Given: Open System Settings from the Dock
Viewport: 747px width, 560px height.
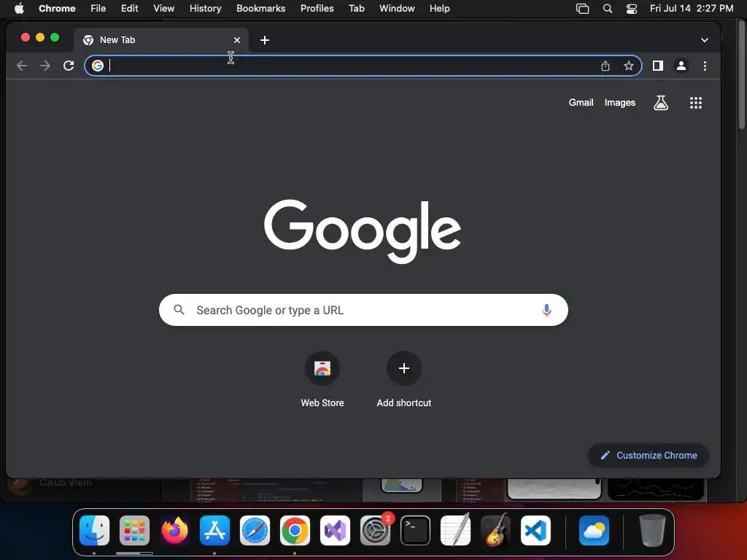Looking at the screenshot, I should click(376, 531).
